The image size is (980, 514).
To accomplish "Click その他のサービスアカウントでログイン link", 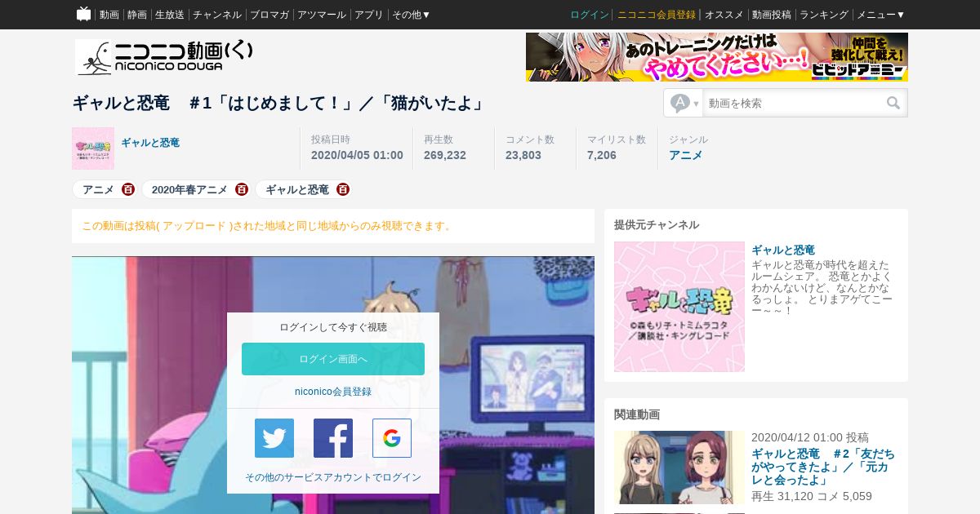I will point(333,477).
